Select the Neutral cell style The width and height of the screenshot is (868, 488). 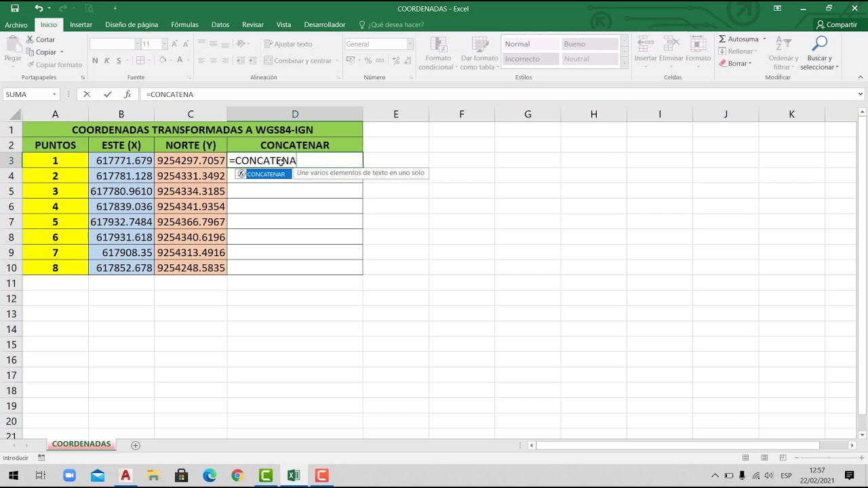[x=589, y=59]
